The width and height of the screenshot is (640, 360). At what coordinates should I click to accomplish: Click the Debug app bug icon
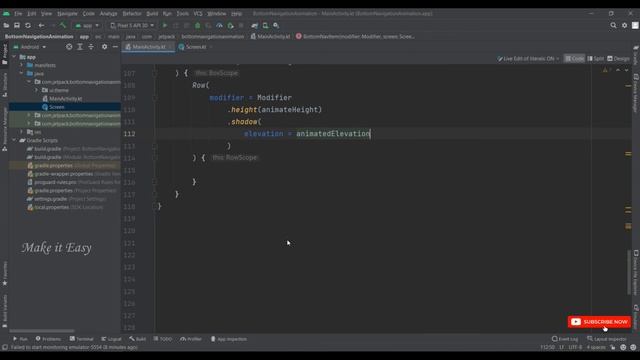[198, 25]
